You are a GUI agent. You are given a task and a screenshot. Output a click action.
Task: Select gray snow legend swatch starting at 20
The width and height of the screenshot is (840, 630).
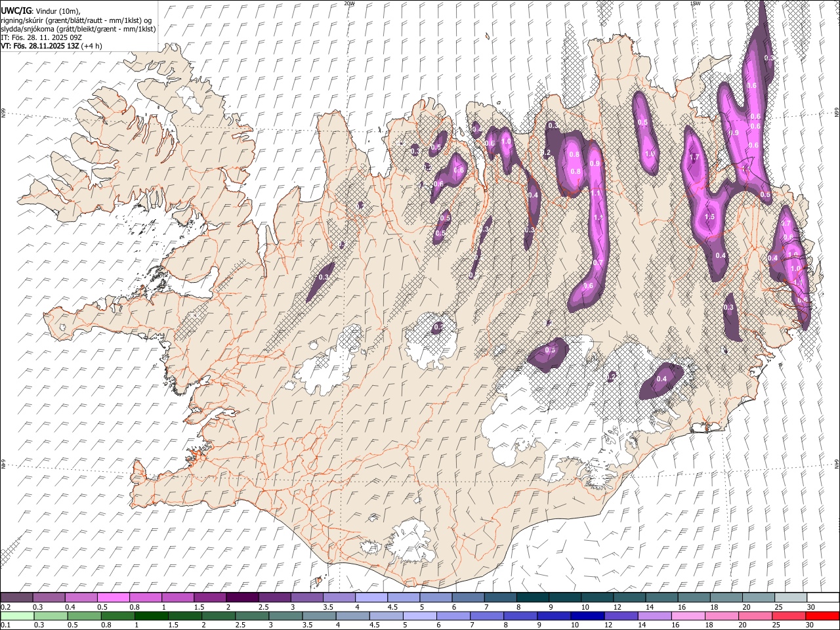point(759,597)
